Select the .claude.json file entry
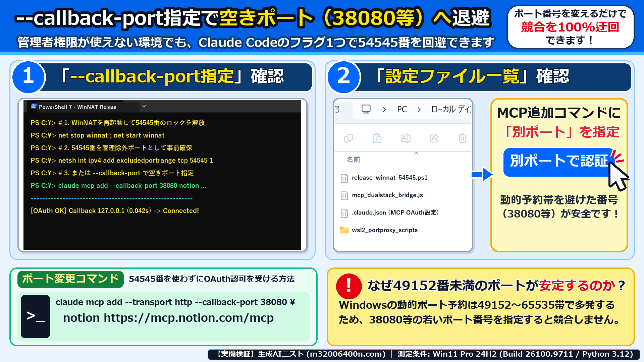 [395, 213]
